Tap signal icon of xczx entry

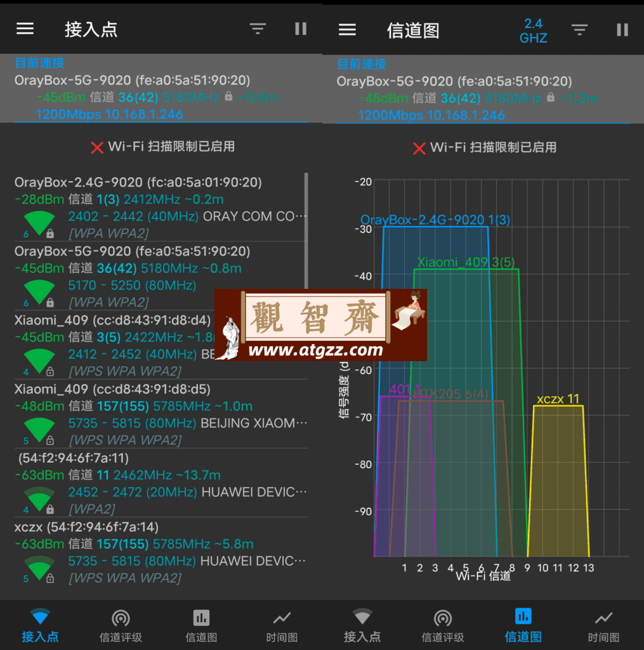[39, 568]
